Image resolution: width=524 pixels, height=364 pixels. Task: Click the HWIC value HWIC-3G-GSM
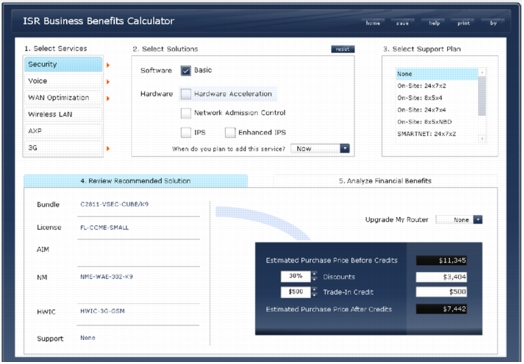(x=102, y=311)
